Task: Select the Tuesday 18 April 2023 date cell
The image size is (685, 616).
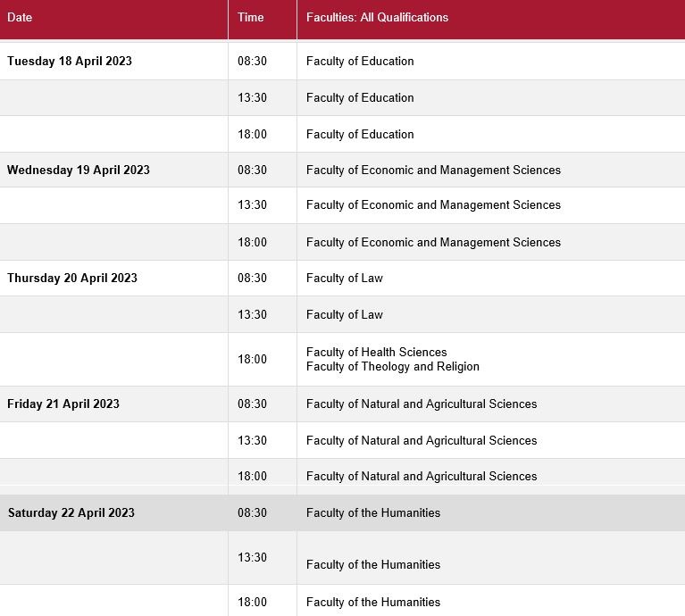Action: [70, 62]
